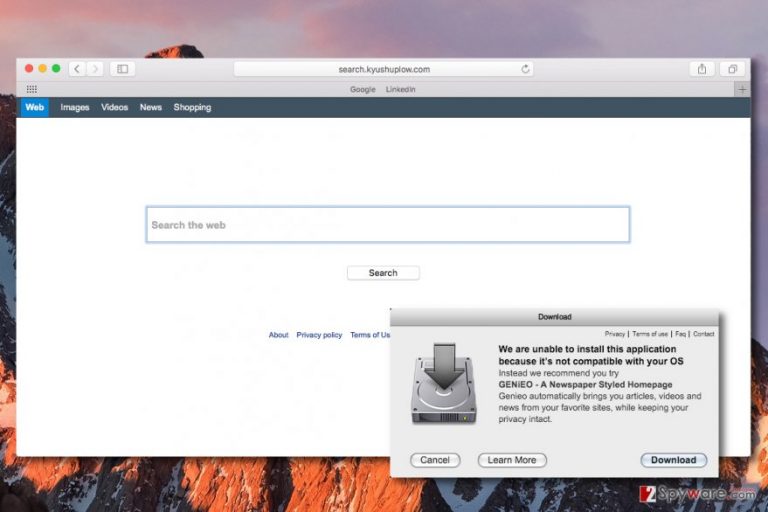Focus the search.kyushuplow.com address bar

click(384, 69)
